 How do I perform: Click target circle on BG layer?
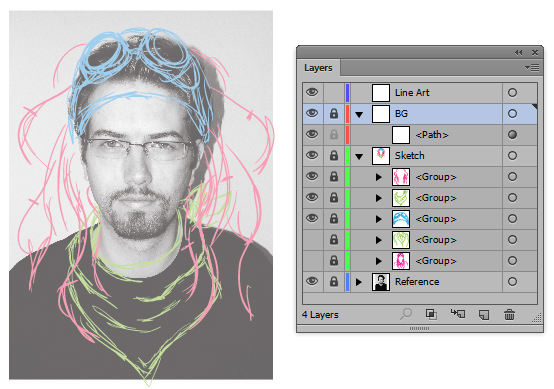point(512,114)
